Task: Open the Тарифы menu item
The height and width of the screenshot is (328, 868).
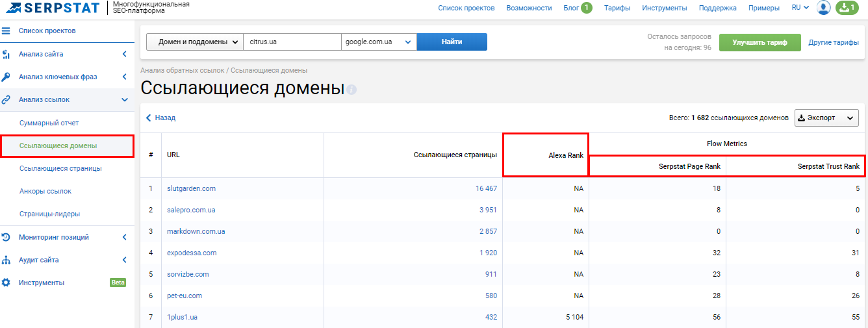Action: point(617,8)
